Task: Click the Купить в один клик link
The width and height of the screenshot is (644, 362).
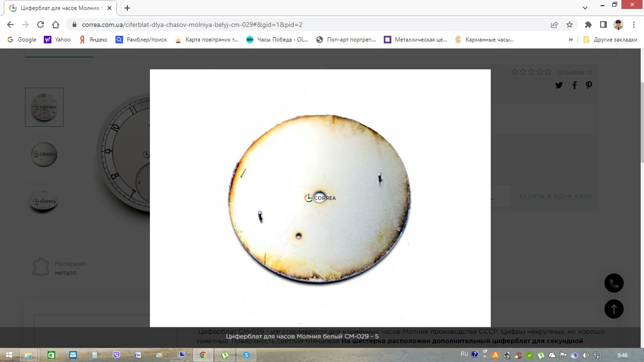Action: tap(555, 196)
